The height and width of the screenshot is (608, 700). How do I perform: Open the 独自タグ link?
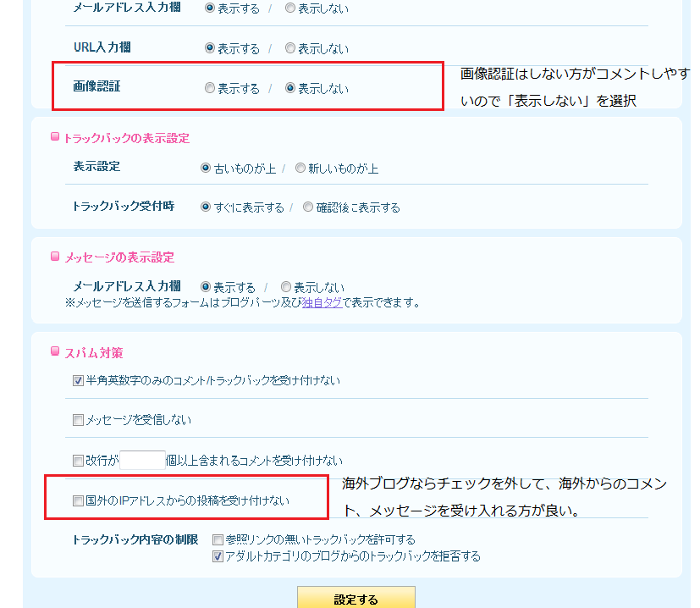click(321, 303)
